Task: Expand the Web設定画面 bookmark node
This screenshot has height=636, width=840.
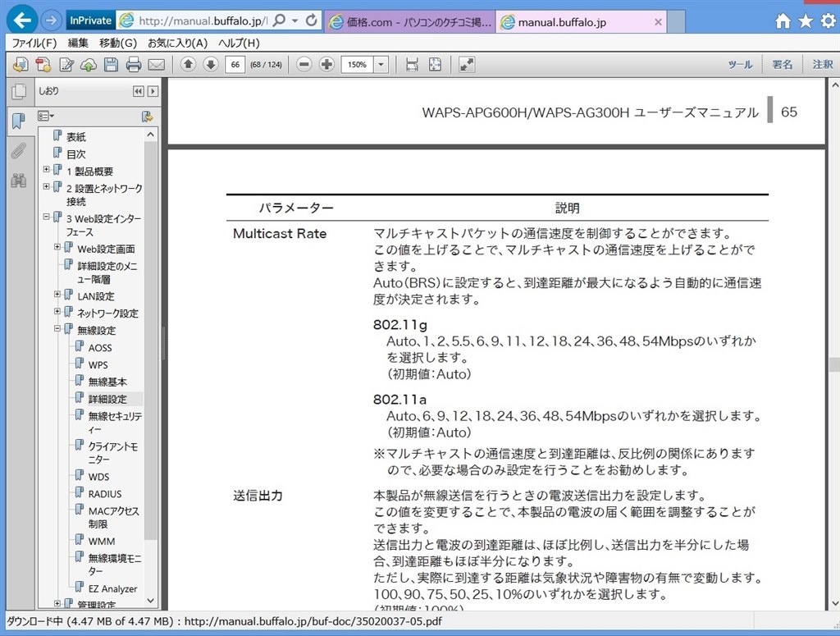Action: [57, 247]
